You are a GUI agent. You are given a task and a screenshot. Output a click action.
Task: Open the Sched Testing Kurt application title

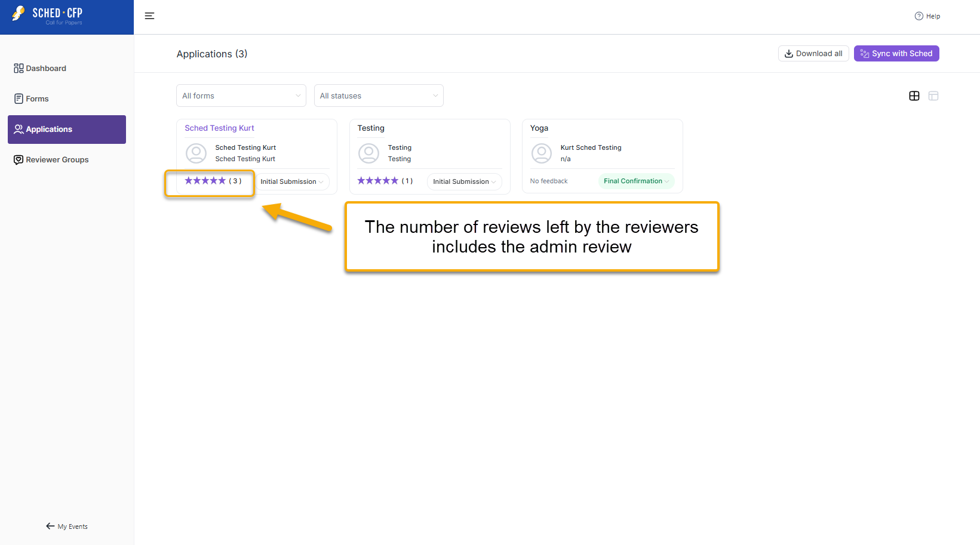219,128
